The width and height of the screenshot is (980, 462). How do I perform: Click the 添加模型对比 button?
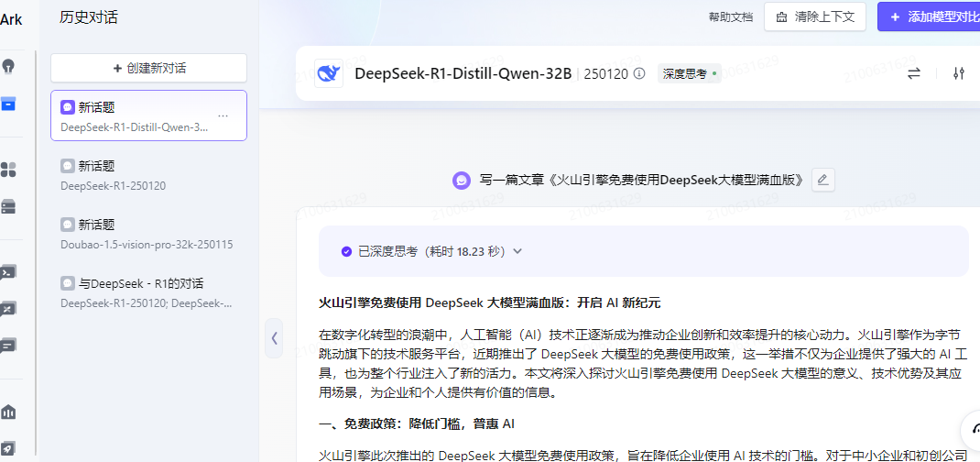930,16
